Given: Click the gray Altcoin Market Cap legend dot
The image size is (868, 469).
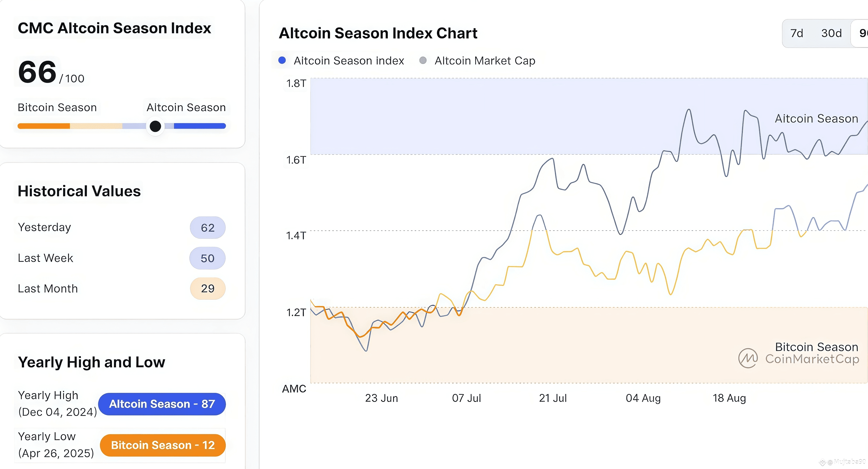Looking at the screenshot, I should [x=423, y=60].
